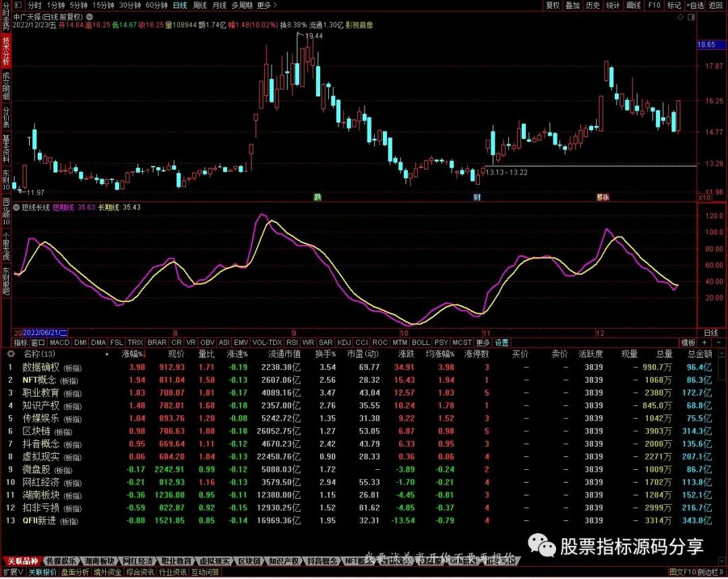The height and width of the screenshot is (579, 728).
Task: Select RSI indicator
Action: 292,342
